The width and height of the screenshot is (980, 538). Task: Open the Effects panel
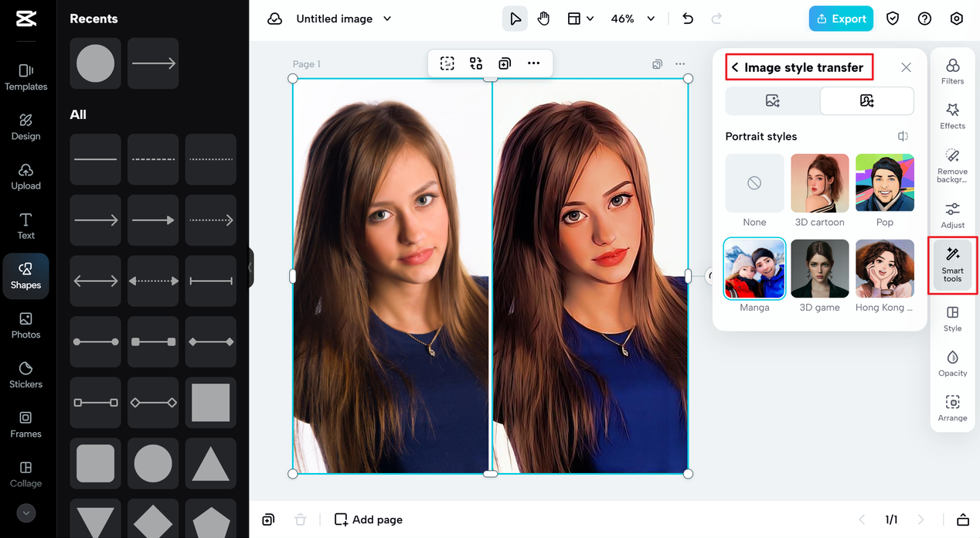tap(952, 116)
